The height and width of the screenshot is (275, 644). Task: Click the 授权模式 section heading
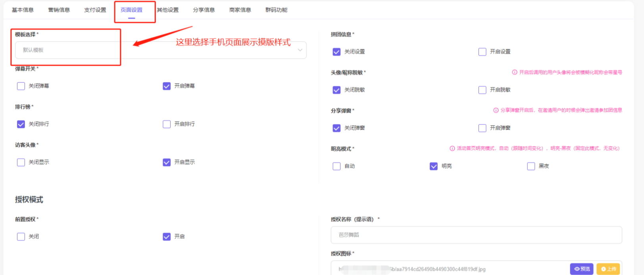coord(29,200)
